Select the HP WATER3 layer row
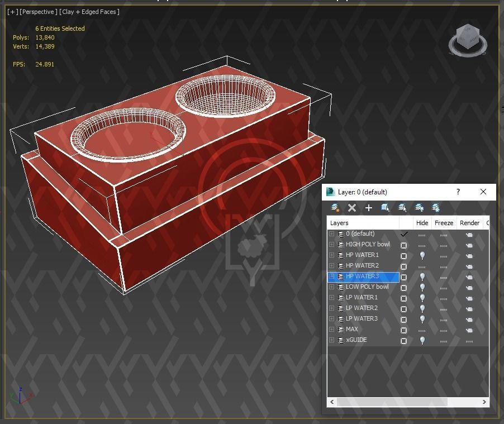This screenshot has width=504, height=424. (364, 277)
